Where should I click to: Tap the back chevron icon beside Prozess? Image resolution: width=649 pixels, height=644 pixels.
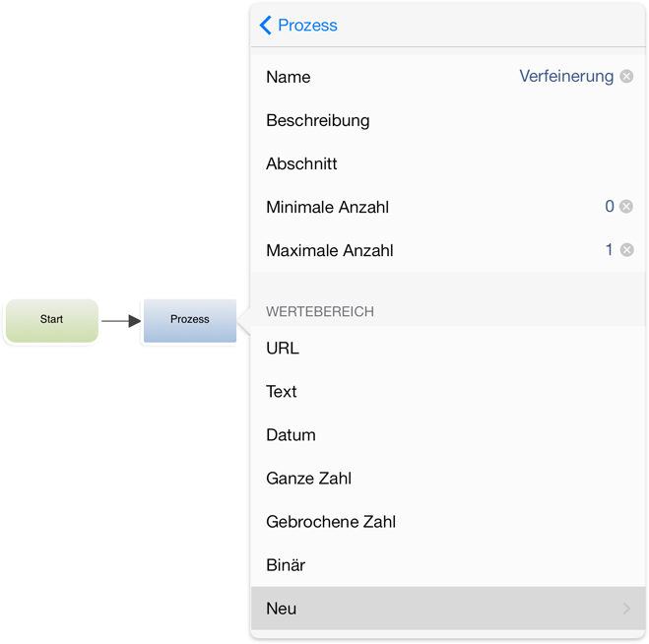[x=265, y=26]
